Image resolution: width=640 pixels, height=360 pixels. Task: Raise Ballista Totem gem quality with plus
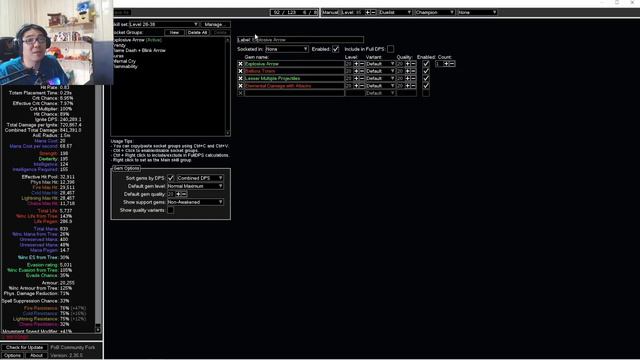click(408, 71)
